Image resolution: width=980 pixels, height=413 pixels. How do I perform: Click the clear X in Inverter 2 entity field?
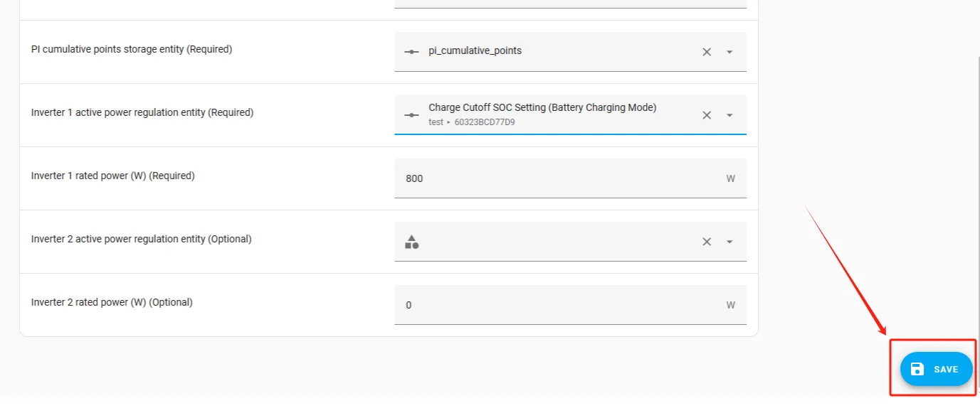point(707,242)
